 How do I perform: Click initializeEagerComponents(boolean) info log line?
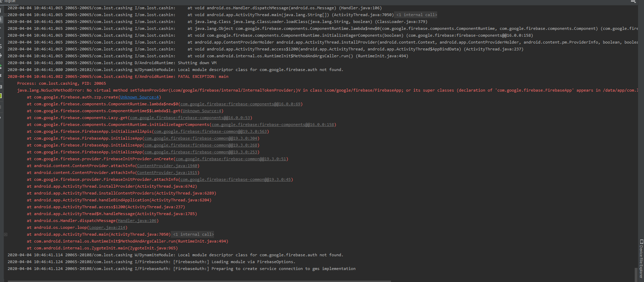coord(270,35)
